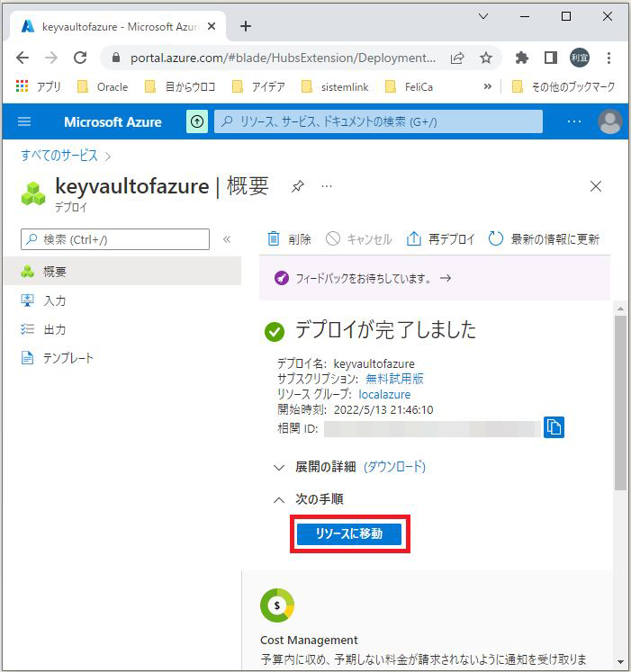Open the header more options ellipsis

tap(574, 121)
